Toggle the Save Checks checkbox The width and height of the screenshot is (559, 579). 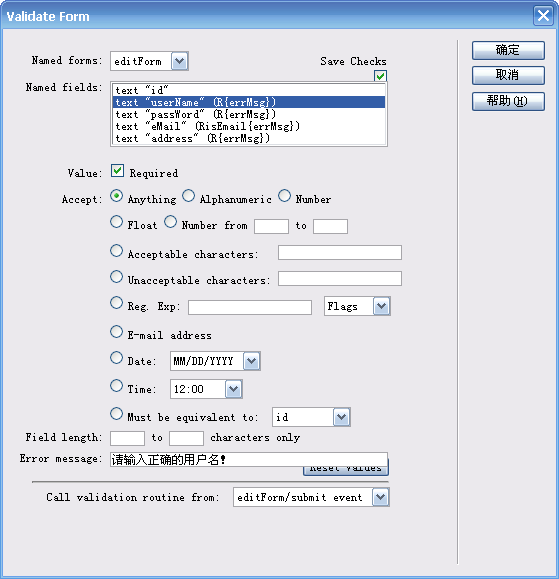(380, 76)
